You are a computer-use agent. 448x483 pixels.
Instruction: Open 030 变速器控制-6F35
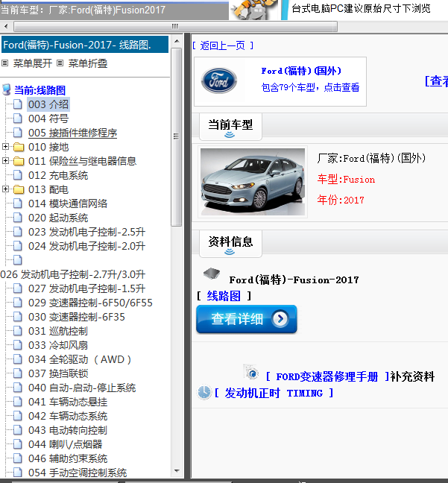coord(77,317)
